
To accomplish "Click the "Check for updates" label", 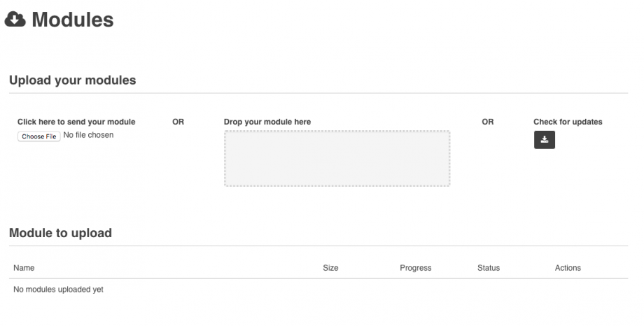I will coord(568,122).
